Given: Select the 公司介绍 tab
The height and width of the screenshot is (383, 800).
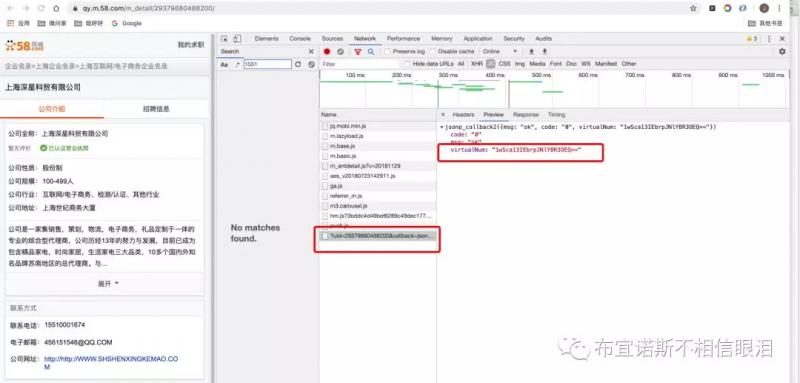Looking at the screenshot, I should coord(52,109).
